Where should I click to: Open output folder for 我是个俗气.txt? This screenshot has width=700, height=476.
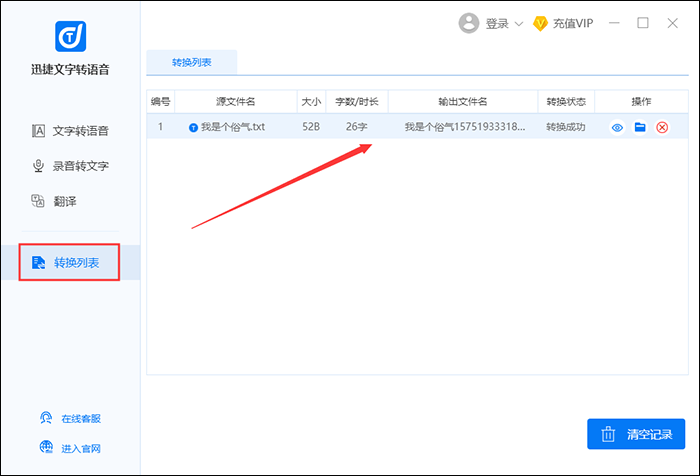click(x=640, y=127)
